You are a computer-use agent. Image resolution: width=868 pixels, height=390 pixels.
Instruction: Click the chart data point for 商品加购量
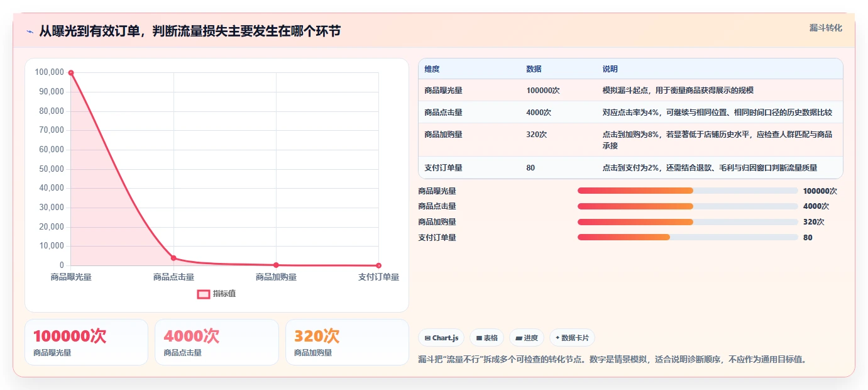click(276, 265)
